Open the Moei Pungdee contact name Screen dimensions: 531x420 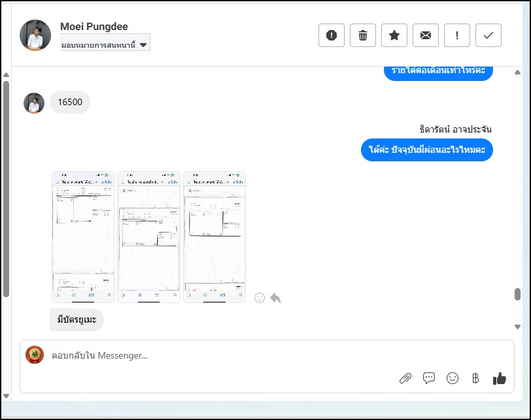[94, 26]
